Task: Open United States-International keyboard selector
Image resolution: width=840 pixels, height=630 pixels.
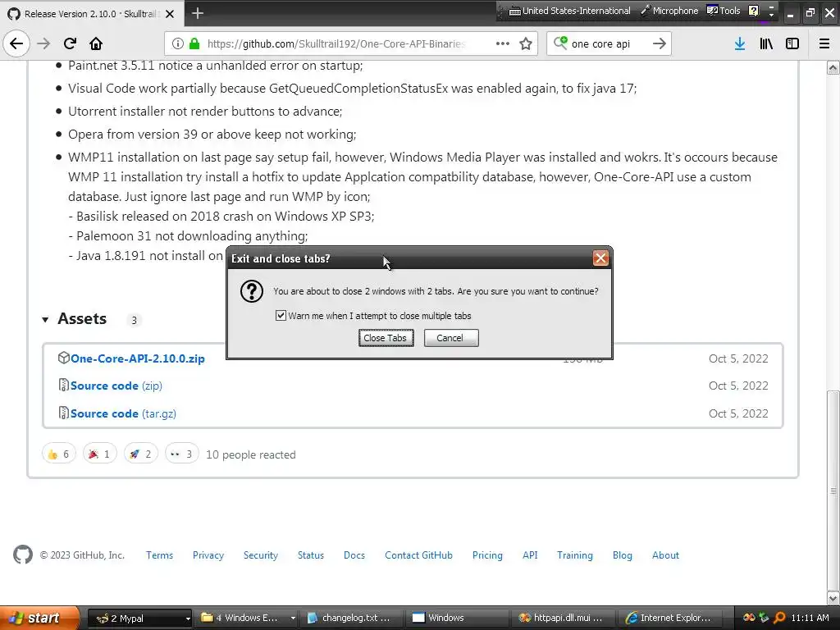Action: pos(569,11)
